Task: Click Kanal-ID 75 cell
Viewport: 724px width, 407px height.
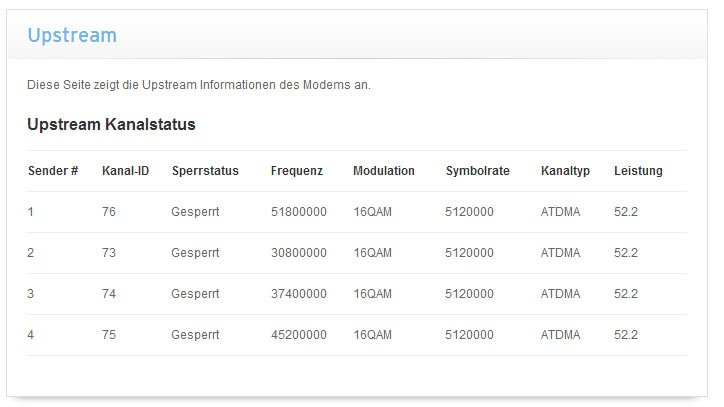Action: 109,335
